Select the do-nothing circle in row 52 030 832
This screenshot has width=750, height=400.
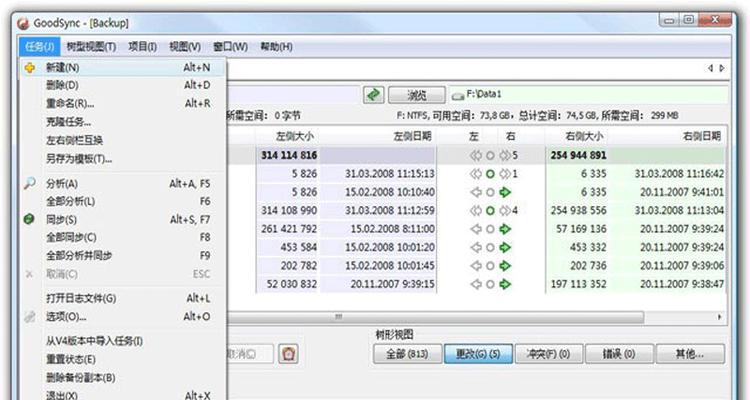pos(490,284)
